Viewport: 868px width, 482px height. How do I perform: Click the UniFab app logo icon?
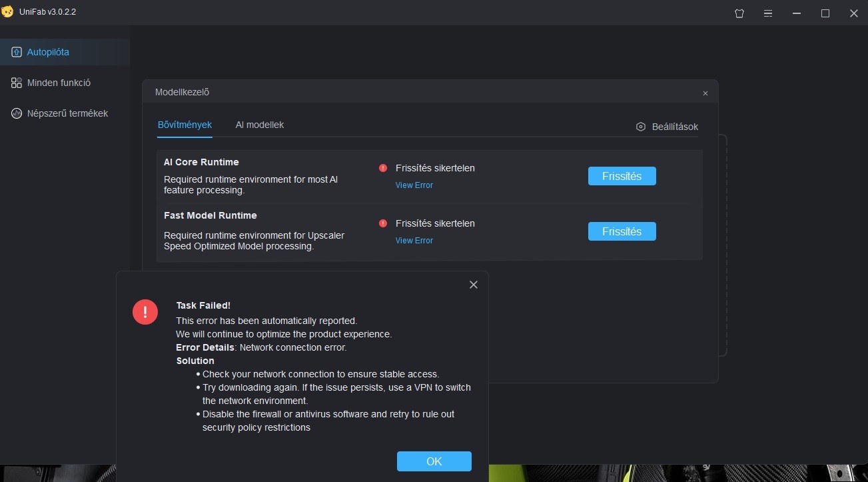click(x=7, y=12)
